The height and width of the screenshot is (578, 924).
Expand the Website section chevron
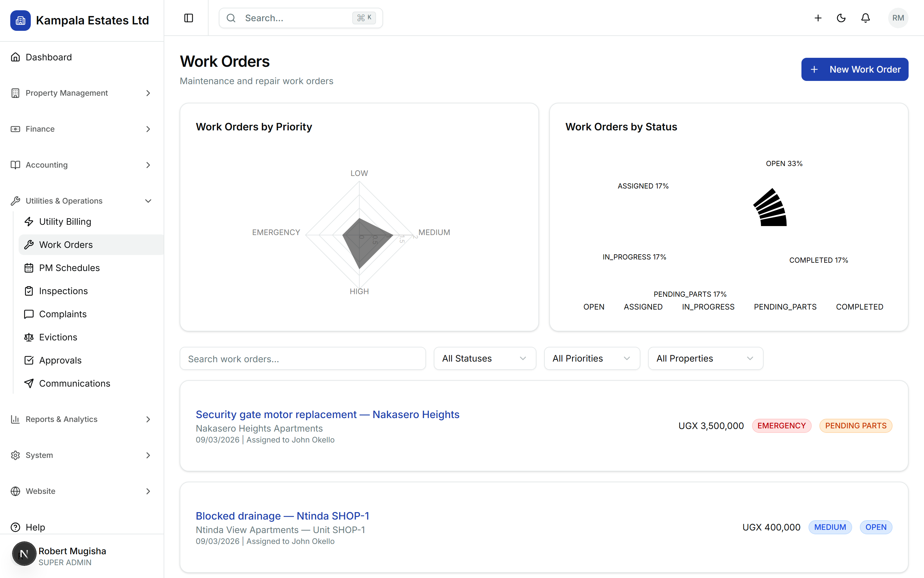coord(148,491)
